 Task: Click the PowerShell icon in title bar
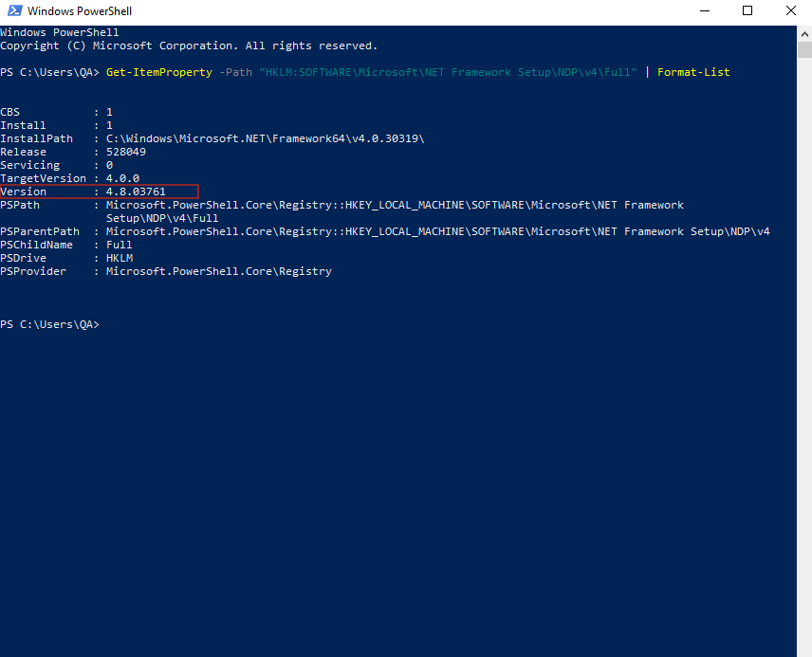click(x=15, y=10)
